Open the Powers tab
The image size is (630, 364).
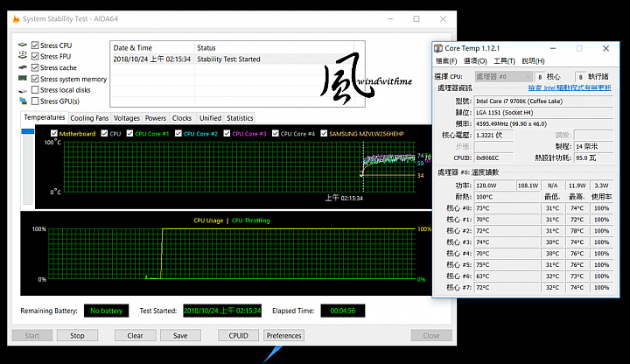tap(156, 118)
